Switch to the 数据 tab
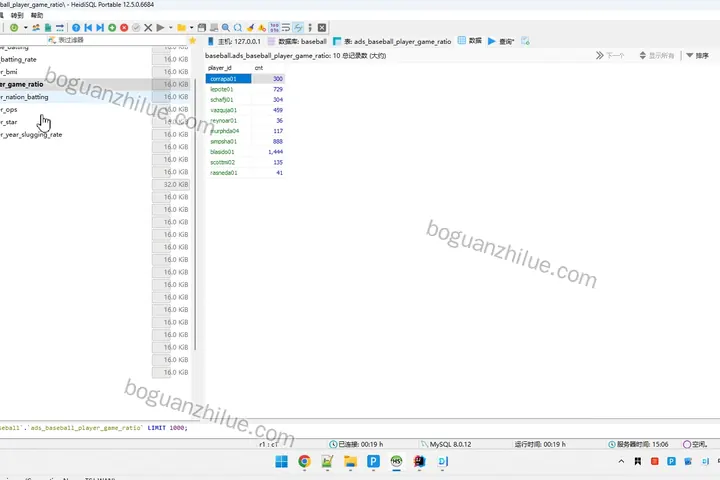This screenshot has width=720, height=480. (x=470, y=41)
